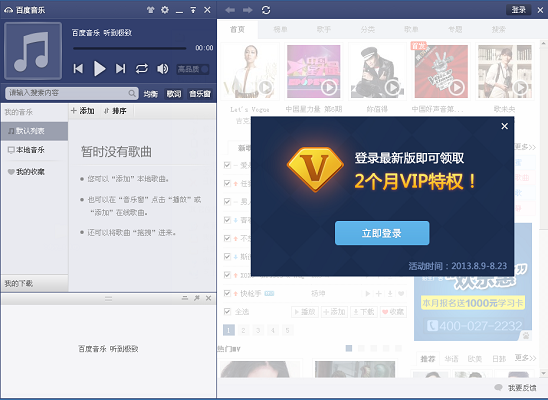
Task: Switch to the 分类 categories tab
Action: tap(368, 30)
